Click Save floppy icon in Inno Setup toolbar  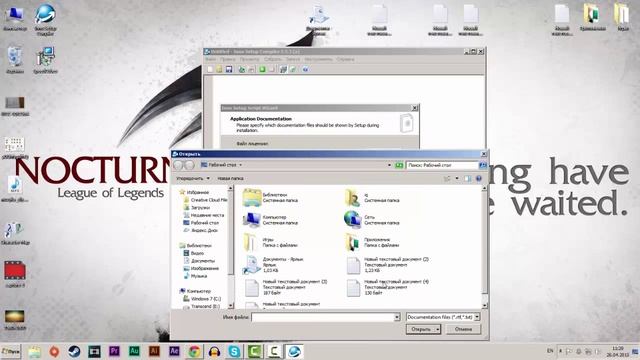coord(229,69)
